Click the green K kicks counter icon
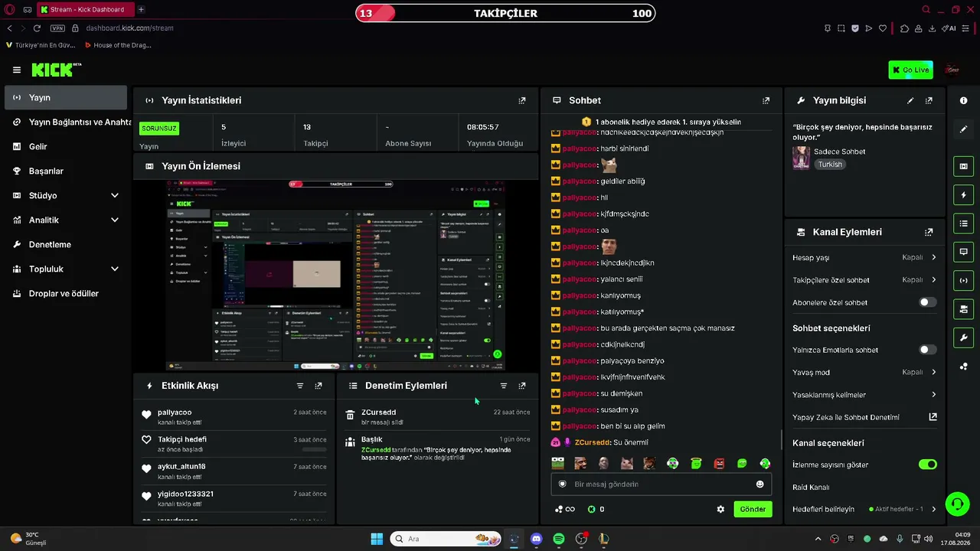The height and width of the screenshot is (551, 980). tap(591, 509)
